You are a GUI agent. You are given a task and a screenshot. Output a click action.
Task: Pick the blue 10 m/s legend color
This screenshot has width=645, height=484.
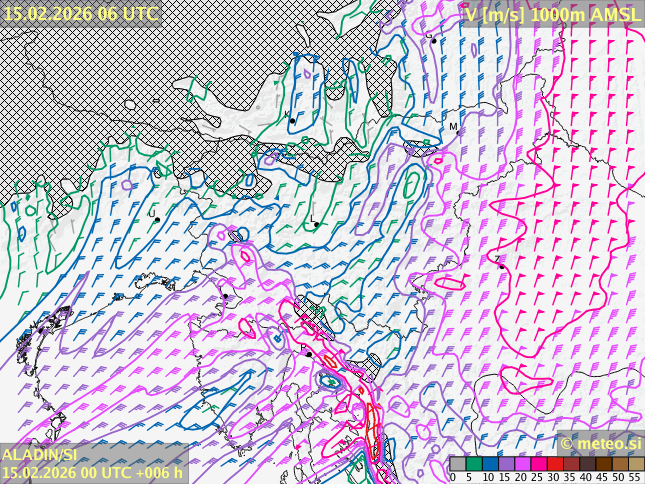click(x=489, y=463)
